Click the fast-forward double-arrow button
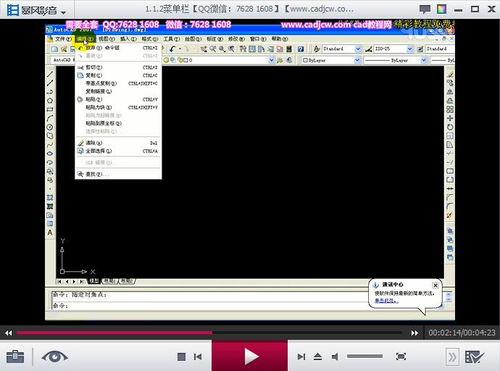500x371 pixels. [x=414, y=333]
